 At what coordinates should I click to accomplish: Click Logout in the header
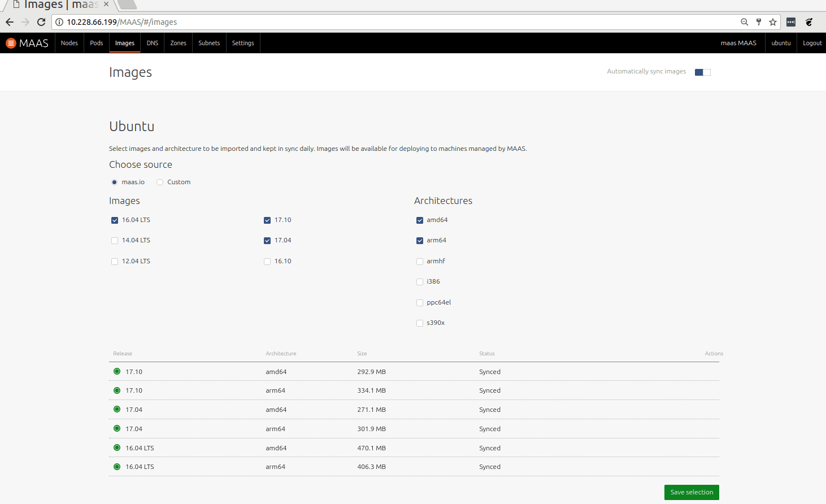pos(812,43)
